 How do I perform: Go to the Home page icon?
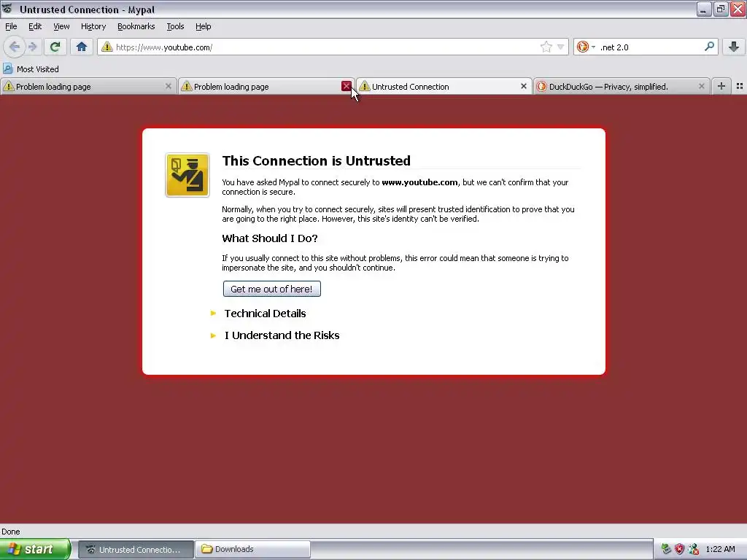pos(82,47)
